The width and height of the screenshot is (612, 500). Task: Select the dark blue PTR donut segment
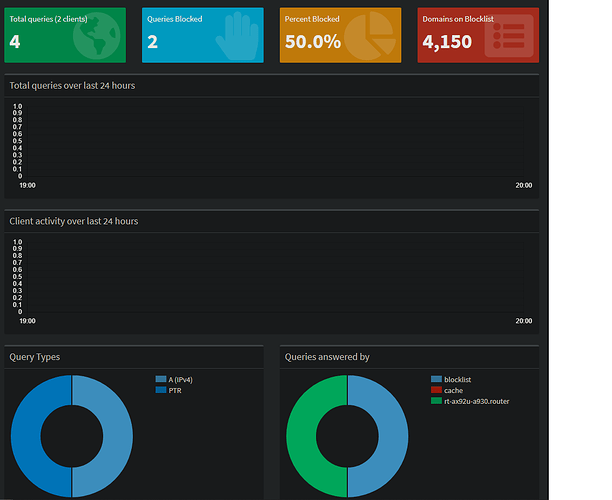pyautogui.click(x=28, y=436)
